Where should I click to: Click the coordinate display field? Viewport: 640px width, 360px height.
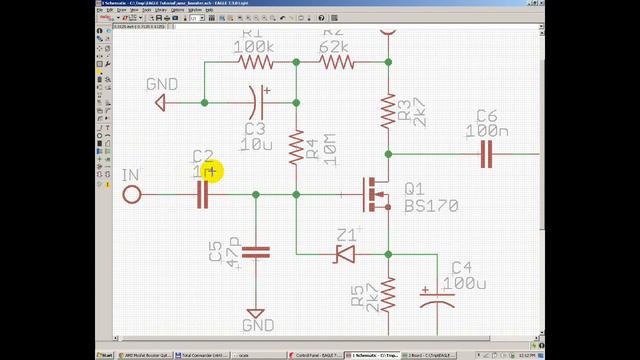pyautogui.click(x=139, y=27)
